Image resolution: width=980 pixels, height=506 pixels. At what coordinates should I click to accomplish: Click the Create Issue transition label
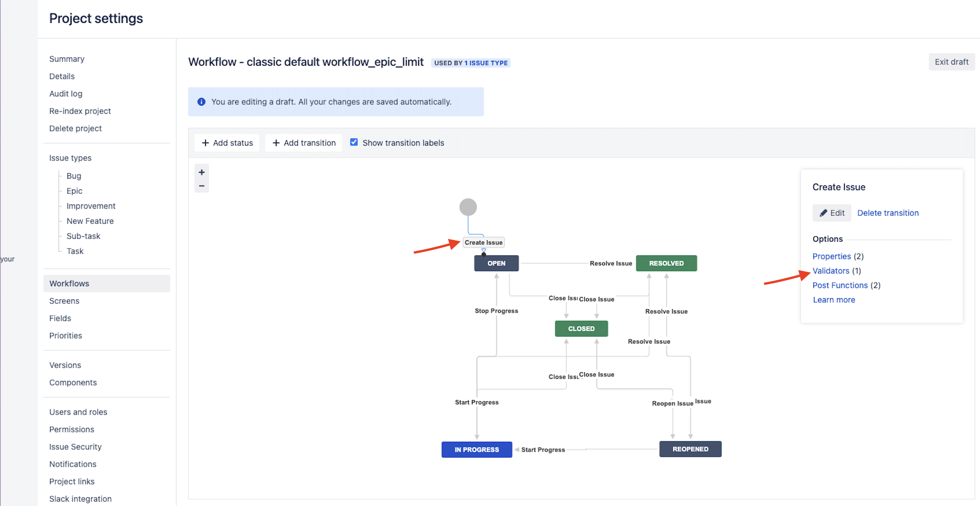click(x=483, y=242)
